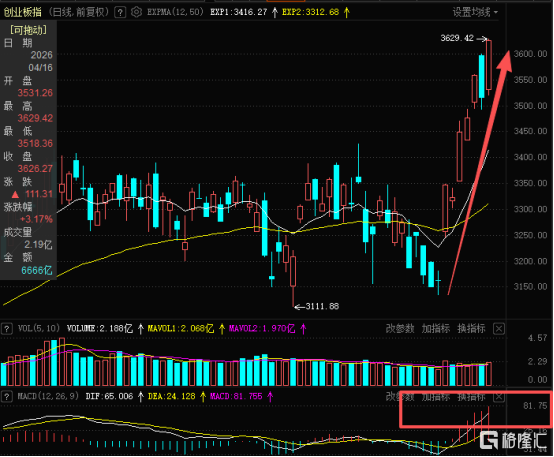This screenshot has height=457, width=554.
Task: Click 改参数 in the VOL panel
Action: [400, 329]
